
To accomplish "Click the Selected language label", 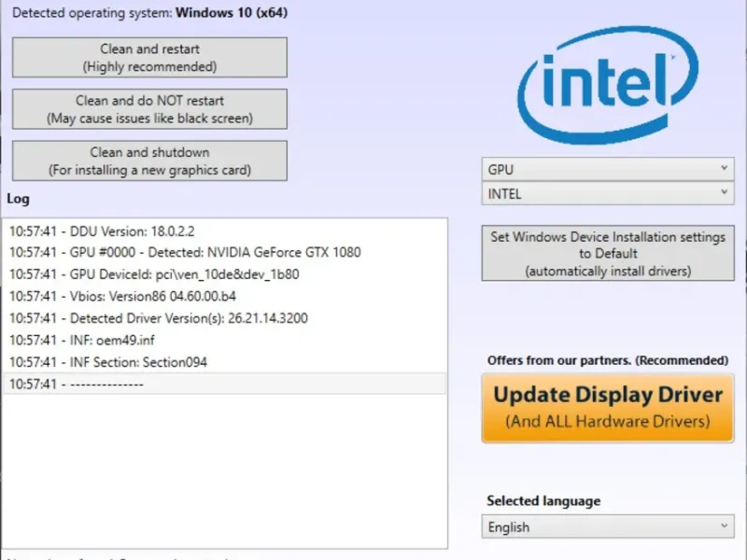I will click(x=543, y=501).
